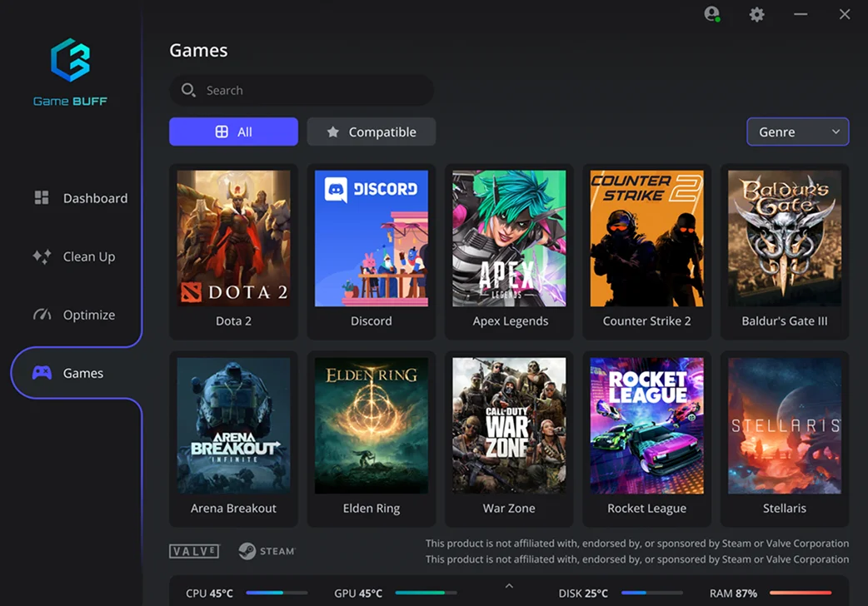The height and width of the screenshot is (606, 868).
Task: Click the CPU 45°C reading
Action: pyautogui.click(x=209, y=594)
